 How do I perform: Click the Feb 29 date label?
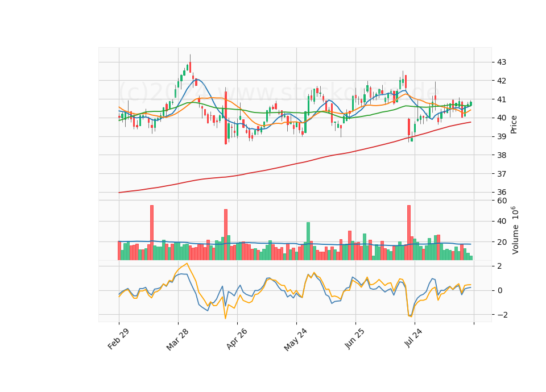(118, 339)
